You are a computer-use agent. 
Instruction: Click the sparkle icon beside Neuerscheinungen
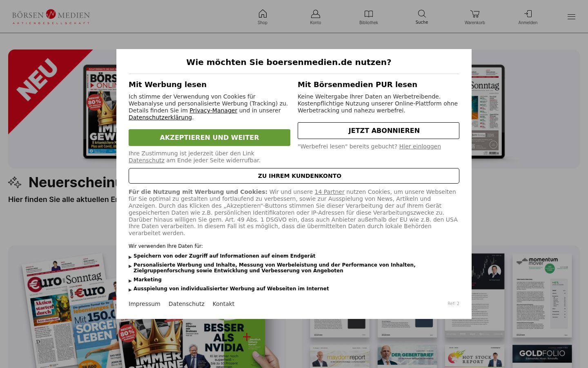click(x=15, y=182)
